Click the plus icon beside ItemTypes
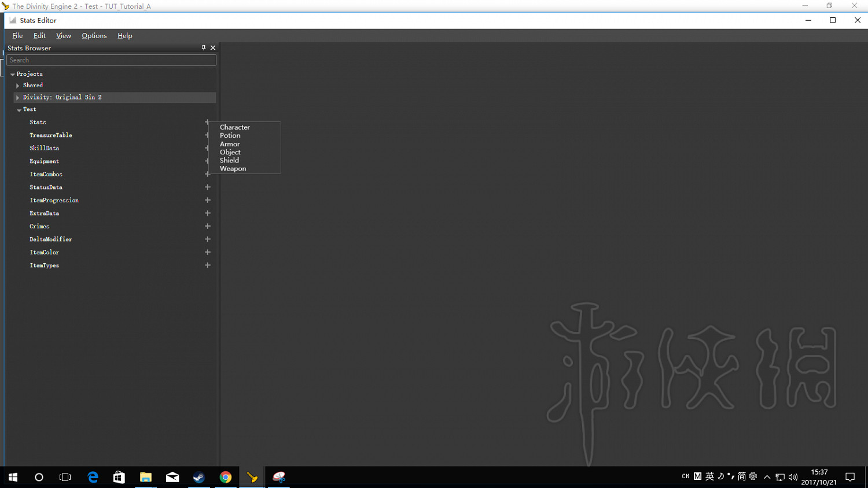868x488 pixels. tap(208, 265)
